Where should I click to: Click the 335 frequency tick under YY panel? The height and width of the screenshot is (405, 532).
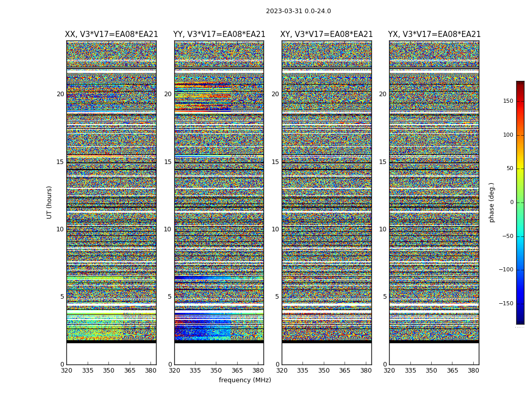(x=195, y=371)
